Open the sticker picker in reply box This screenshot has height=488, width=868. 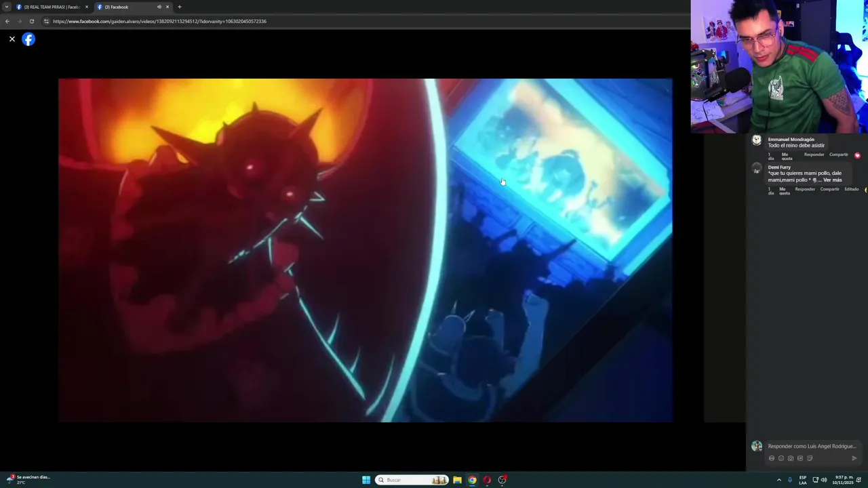tap(810, 458)
